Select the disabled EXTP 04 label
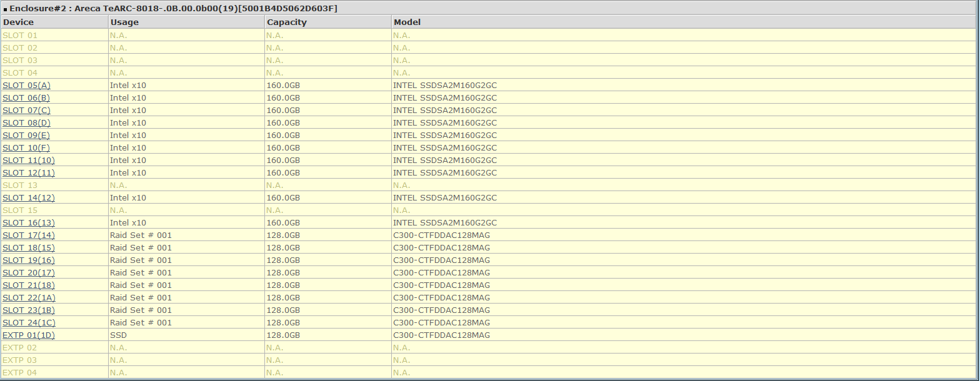 tap(20, 372)
